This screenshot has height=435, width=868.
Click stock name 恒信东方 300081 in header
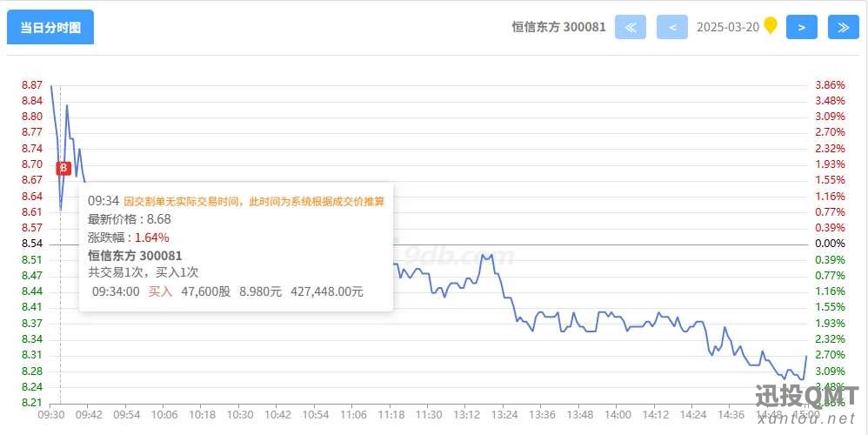click(x=558, y=27)
